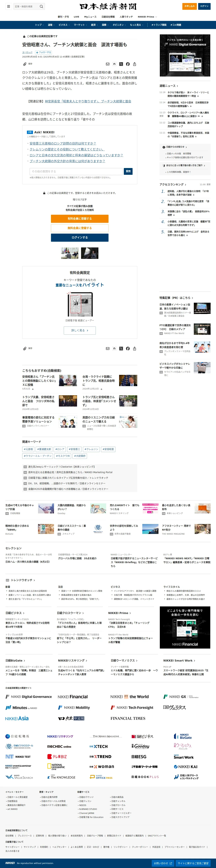The width and height of the screenshot is (216, 868).
Task: Click 有料会員に登録する button
Action: pos(80,219)
